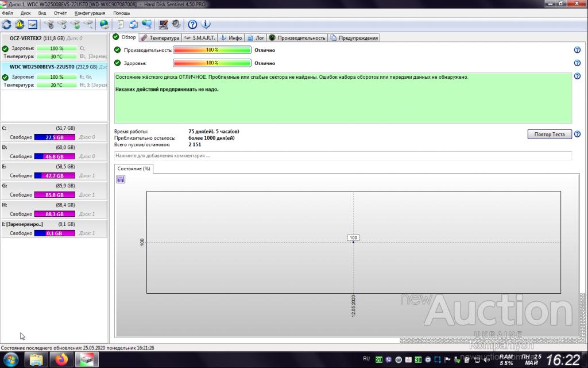Click the disk with magnifier toolbar icon

[88, 24]
